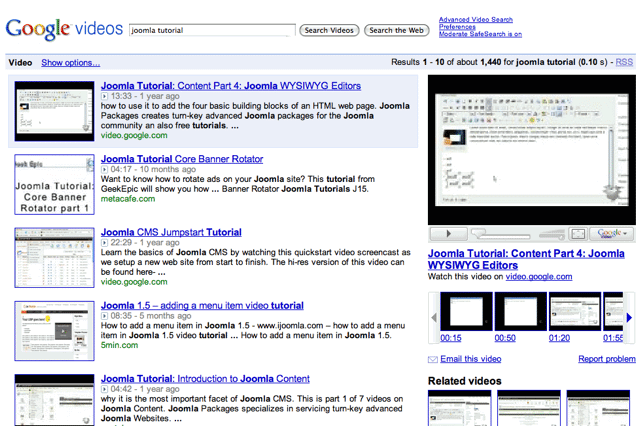Screen dimensions: 640x426
Task: Open the Joomla CMS Jumpstart Tutorial result
Action: [x=171, y=232]
